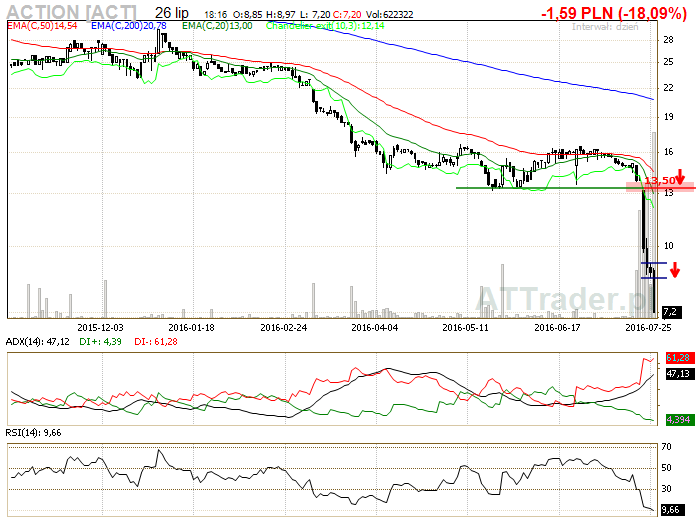Image resolution: width=700 pixels, height=522 pixels.
Task: Click the close price C:7,20
Action: tap(347, 15)
